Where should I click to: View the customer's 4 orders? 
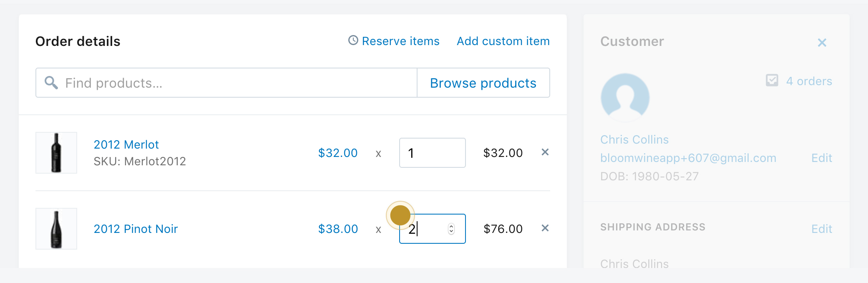[x=809, y=81]
